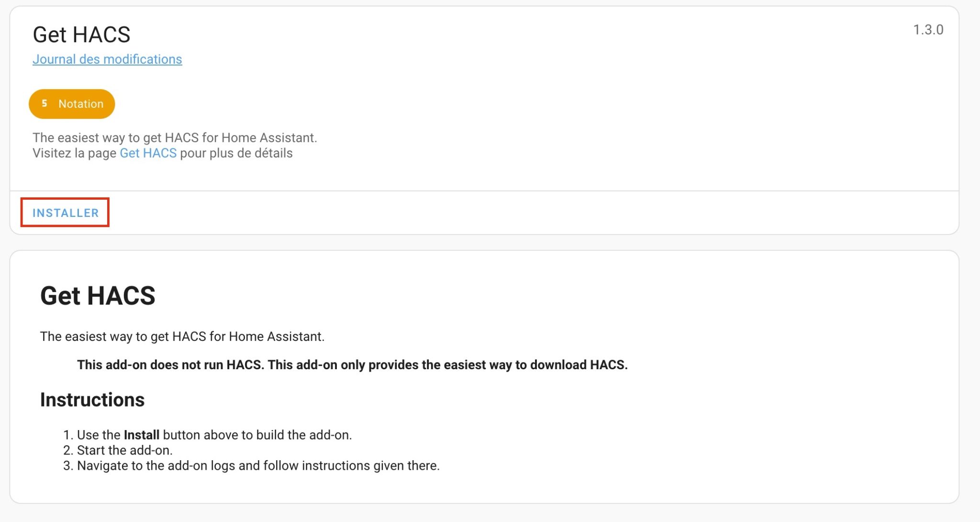Click the Get HACS add-on title
This screenshot has height=522, width=980.
[81, 34]
